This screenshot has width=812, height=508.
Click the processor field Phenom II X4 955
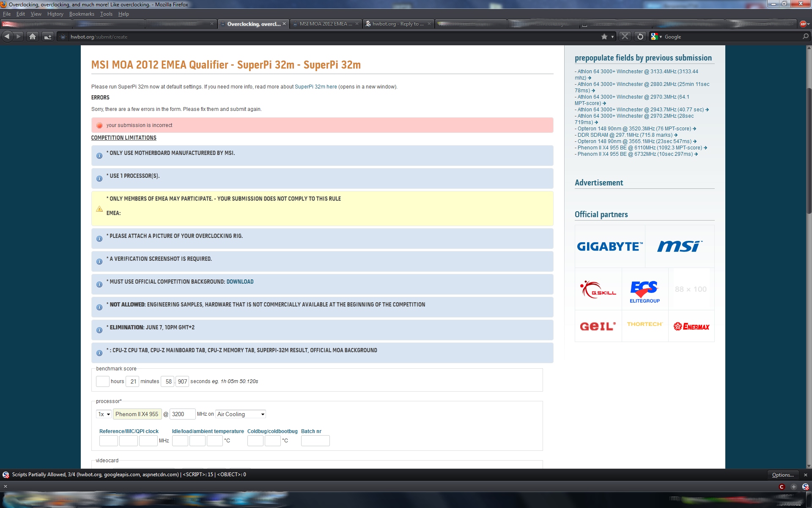click(137, 414)
